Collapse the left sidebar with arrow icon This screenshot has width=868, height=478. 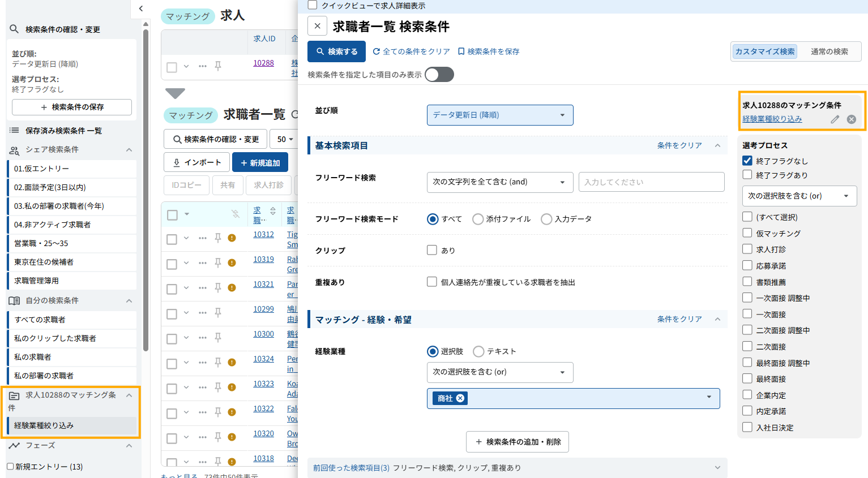(x=141, y=8)
